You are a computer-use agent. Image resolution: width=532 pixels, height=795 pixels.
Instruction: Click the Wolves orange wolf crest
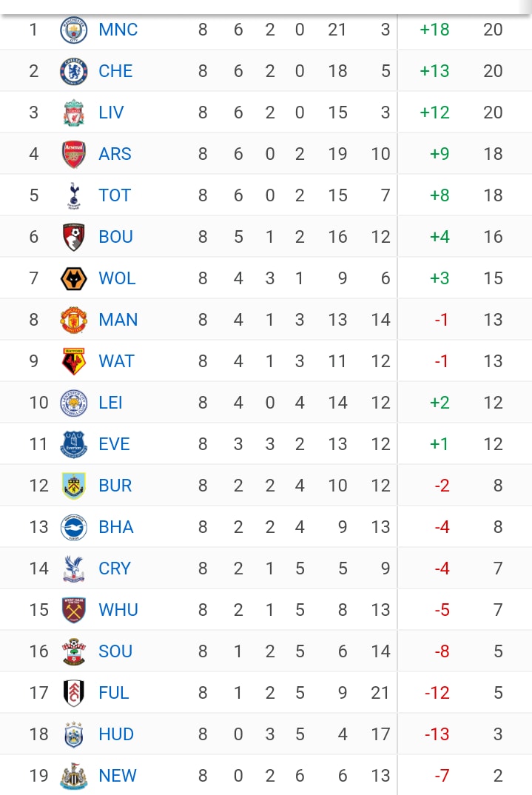pyautogui.click(x=74, y=278)
